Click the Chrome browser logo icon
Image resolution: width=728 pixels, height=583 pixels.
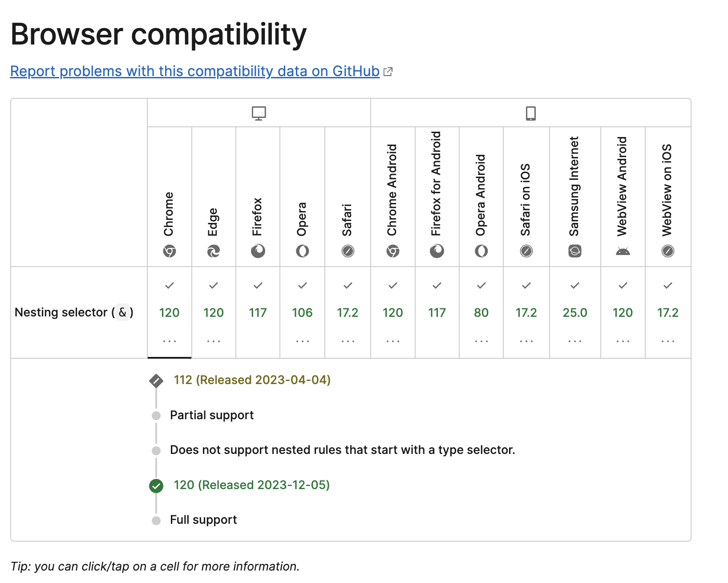[170, 251]
